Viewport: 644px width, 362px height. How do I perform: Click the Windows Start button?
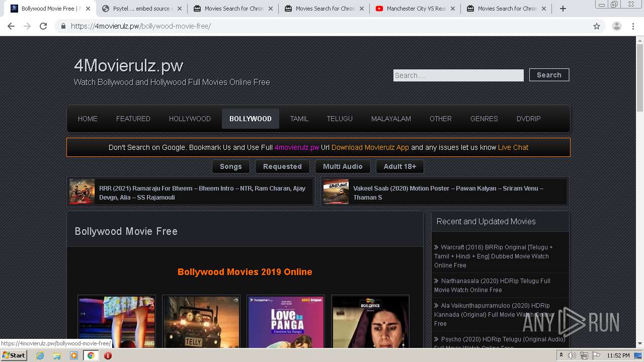tap(14, 355)
